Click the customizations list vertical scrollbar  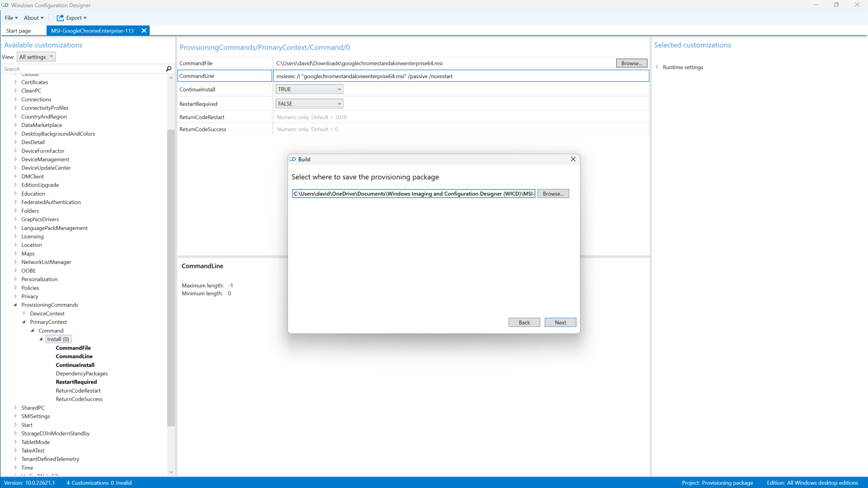pyautogui.click(x=171, y=271)
